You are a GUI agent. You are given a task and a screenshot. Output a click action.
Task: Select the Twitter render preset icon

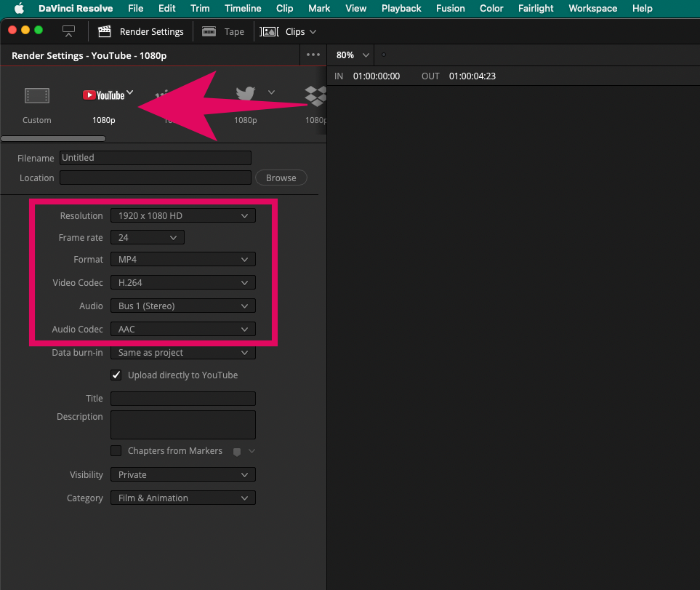(246, 93)
